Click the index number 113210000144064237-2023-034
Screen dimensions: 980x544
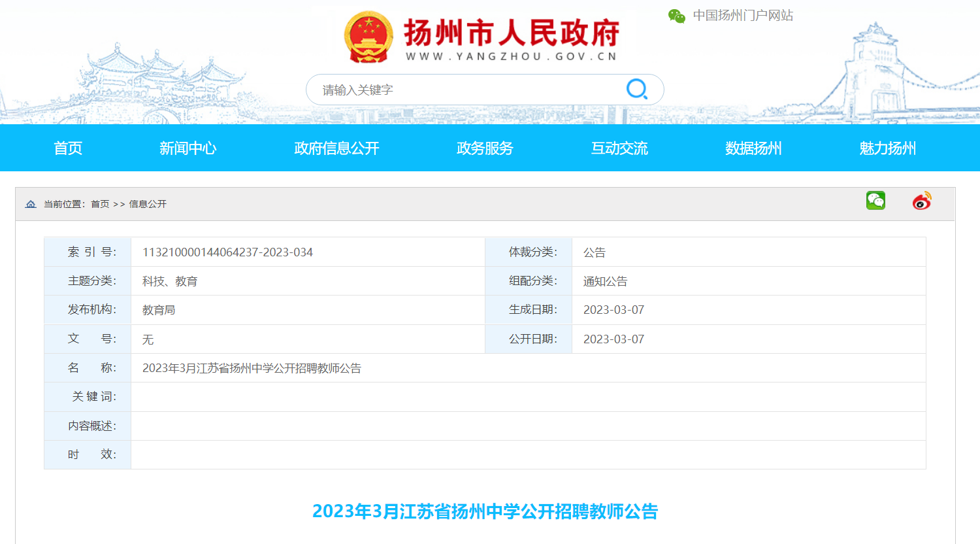tap(227, 252)
